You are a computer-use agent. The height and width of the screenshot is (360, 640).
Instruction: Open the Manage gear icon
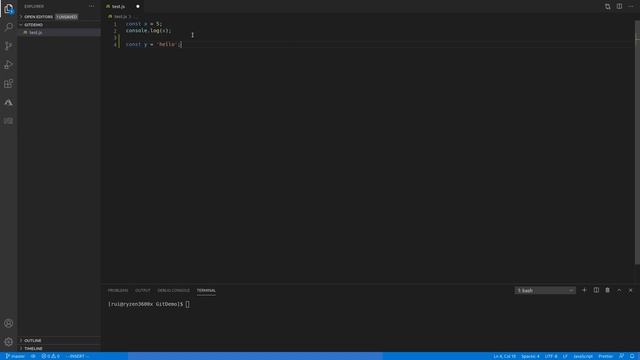pos(9,342)
